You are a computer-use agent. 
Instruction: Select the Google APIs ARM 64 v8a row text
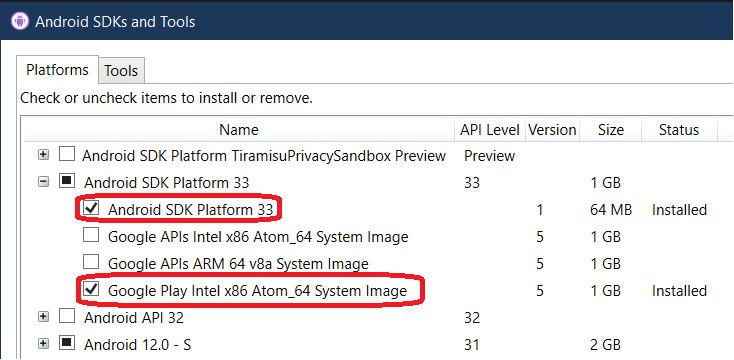click(238, 264)
